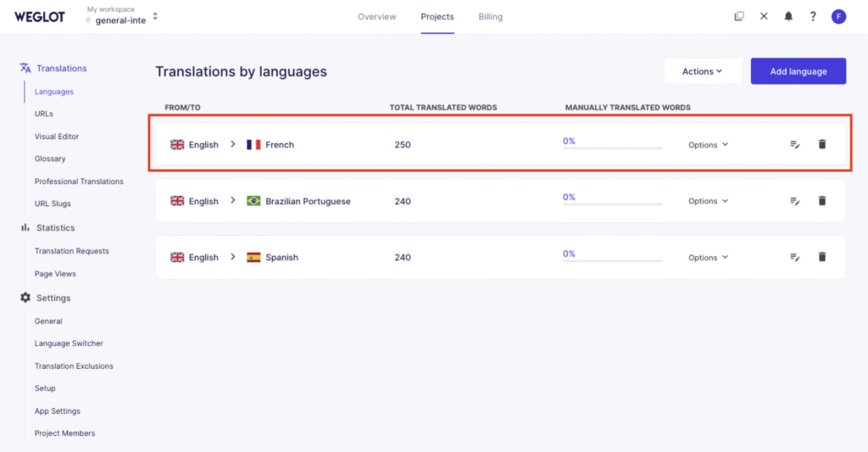Open Language Switcher settings

click(x=69, y=343)
